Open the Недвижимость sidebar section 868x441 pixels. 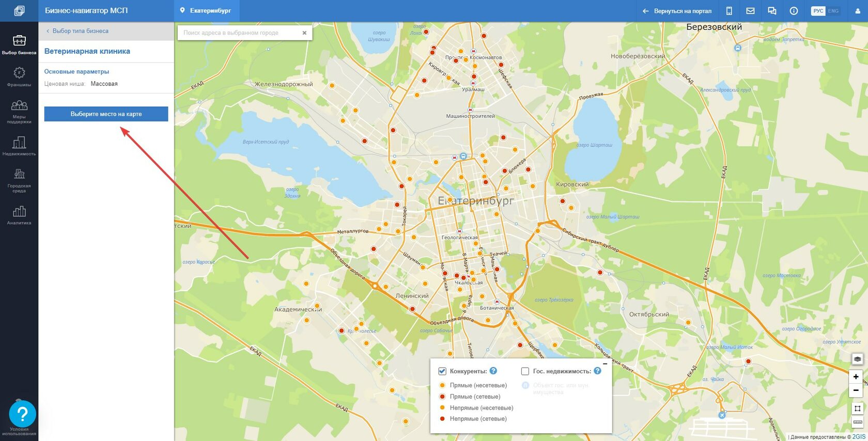click(19, 146)
